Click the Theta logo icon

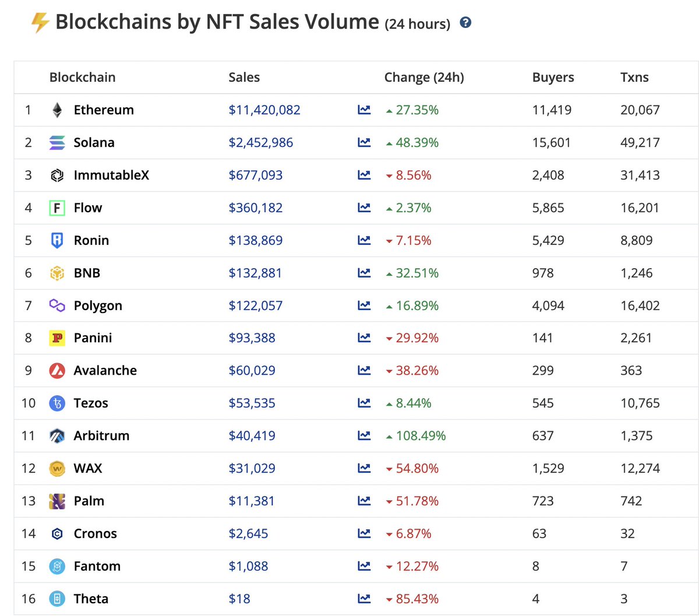coord(57,599)
